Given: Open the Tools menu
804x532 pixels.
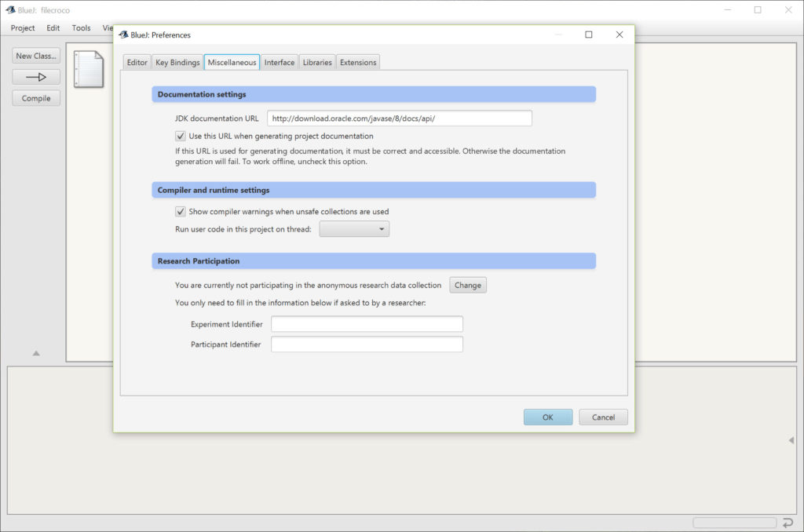Looking at the screenshot, I should click(x=81, y=27).
